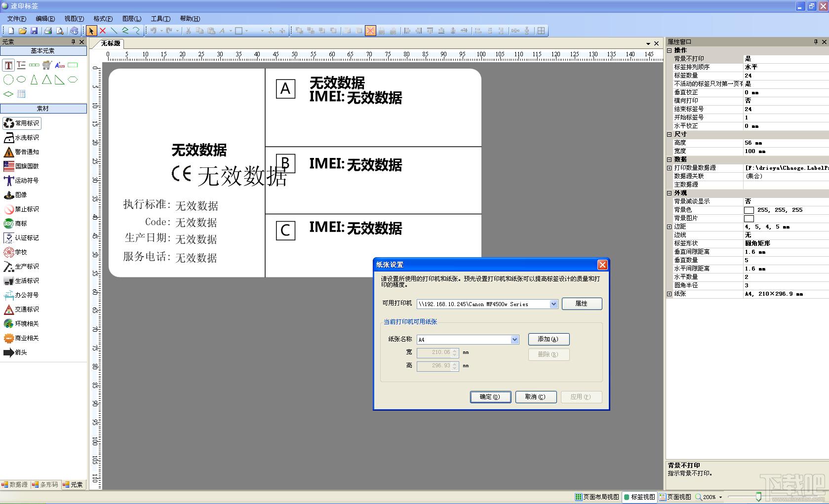Open print preview from the toolbar
This screenshot has width=829, height=504.
pos(60,31)
